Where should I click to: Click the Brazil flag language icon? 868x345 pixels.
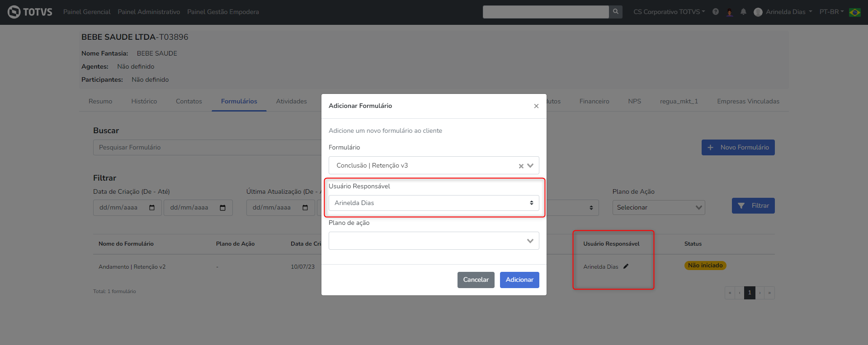pos(854,12)
